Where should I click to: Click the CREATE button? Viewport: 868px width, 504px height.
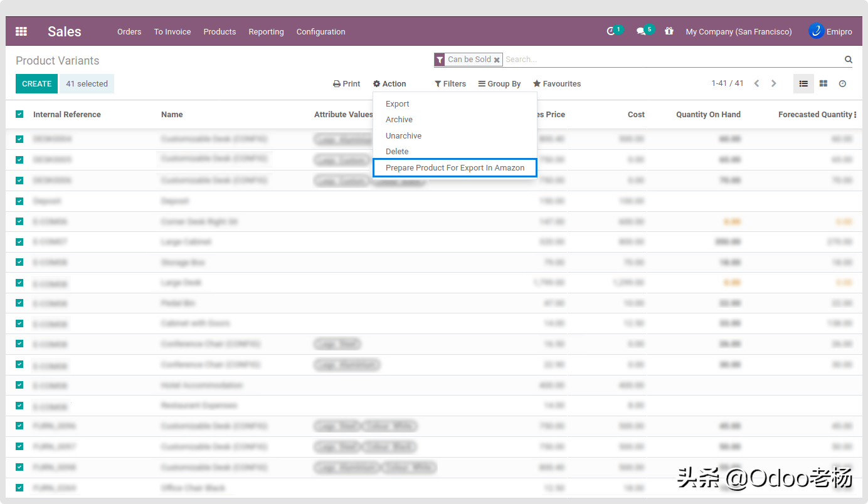pos(36,83)
